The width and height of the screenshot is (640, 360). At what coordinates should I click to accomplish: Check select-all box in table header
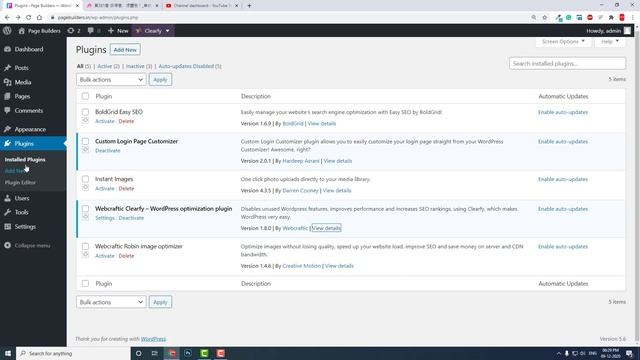[x=85, y=96]
